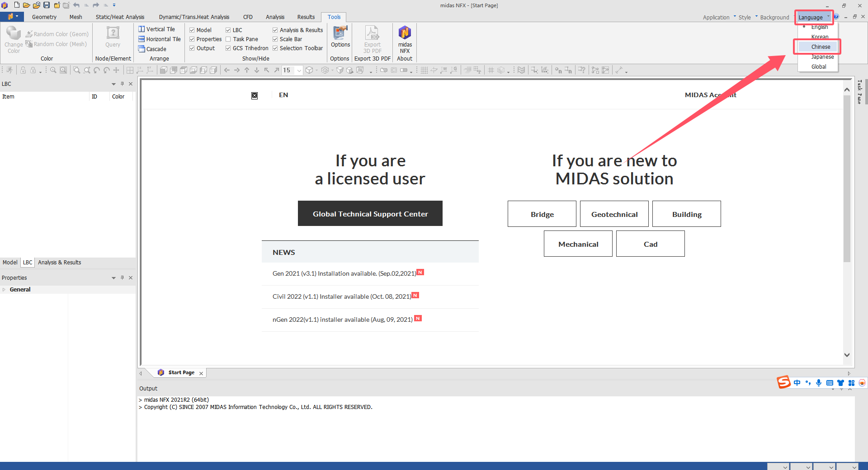
Task: Click the Random Color (Mesh) command
Action: coord(56,44)
